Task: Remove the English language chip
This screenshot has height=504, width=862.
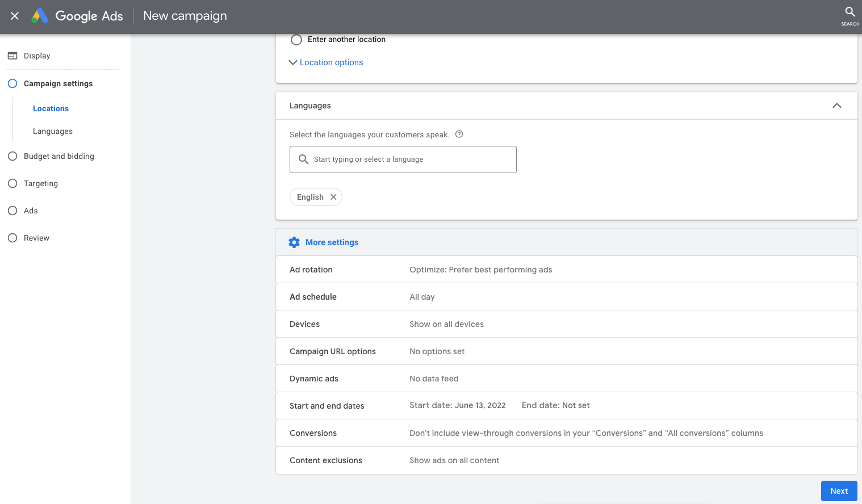Action: click(333, 197)
